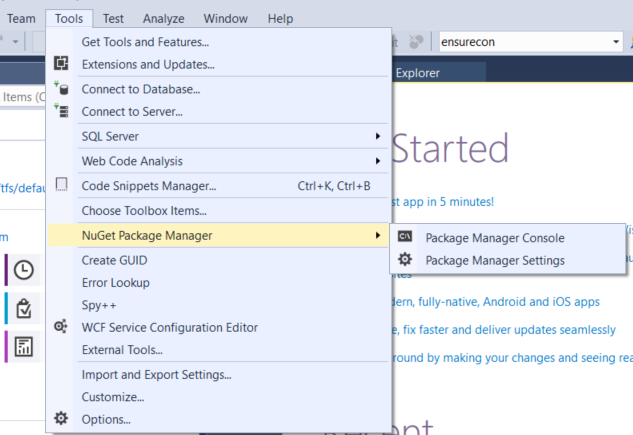Open the External Tools dialog entry
Image resolution: width=633 pixels, height=435 pixels.
[x=122, y=350]
